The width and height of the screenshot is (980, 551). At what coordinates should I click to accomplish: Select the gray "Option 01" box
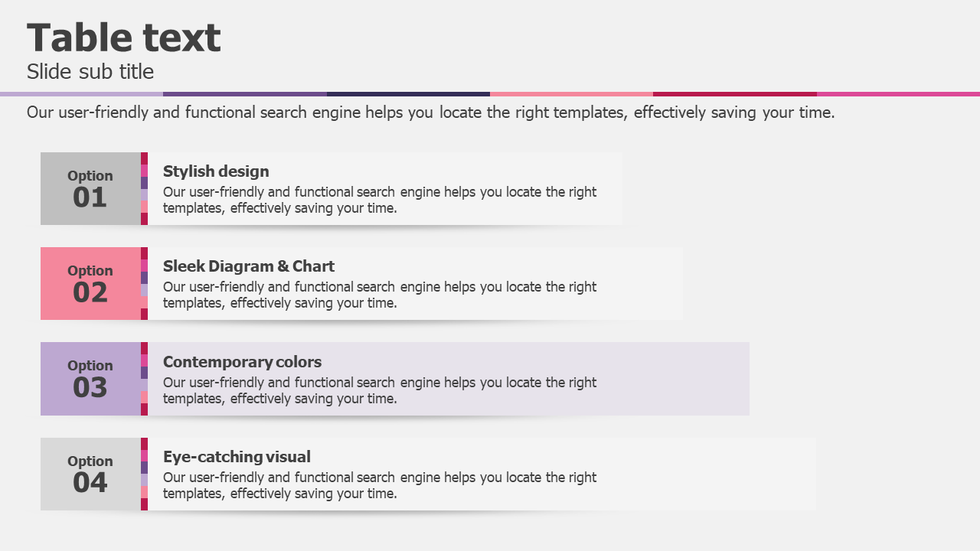[90, 188]
